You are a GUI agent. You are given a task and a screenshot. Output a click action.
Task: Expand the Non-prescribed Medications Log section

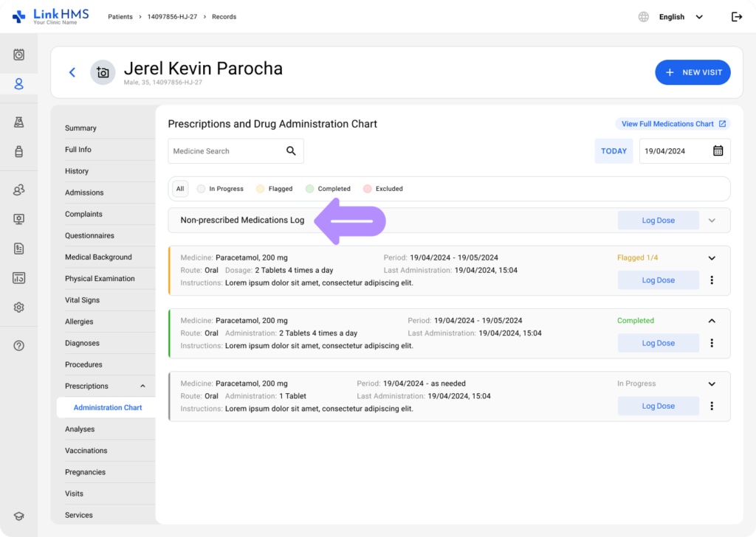pos(712,220)
